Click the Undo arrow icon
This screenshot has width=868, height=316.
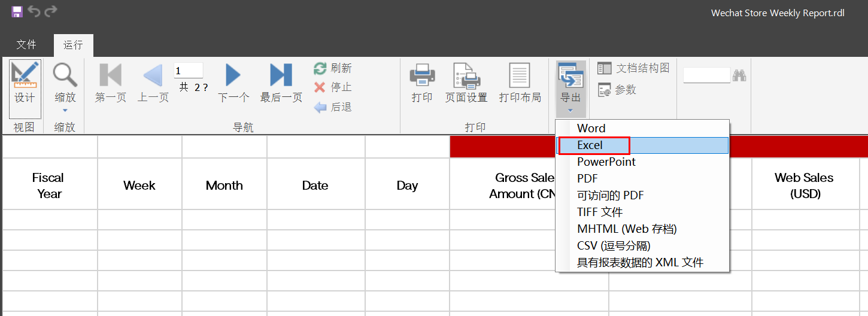pyautogui.click(x=34, y=11)
